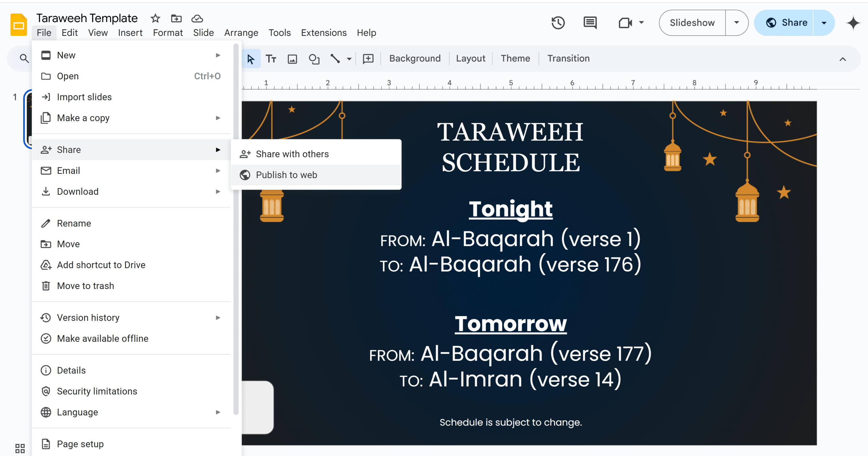Click the move-to-folder icon beside title
This screenshot has height=456, width=868.
(176, 18)
